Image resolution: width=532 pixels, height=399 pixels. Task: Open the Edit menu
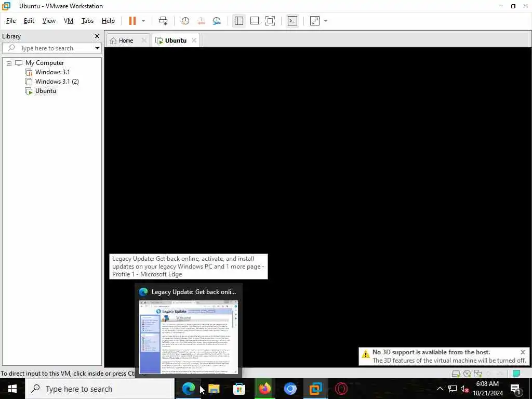pyautogui.click(x=29, y=21)
